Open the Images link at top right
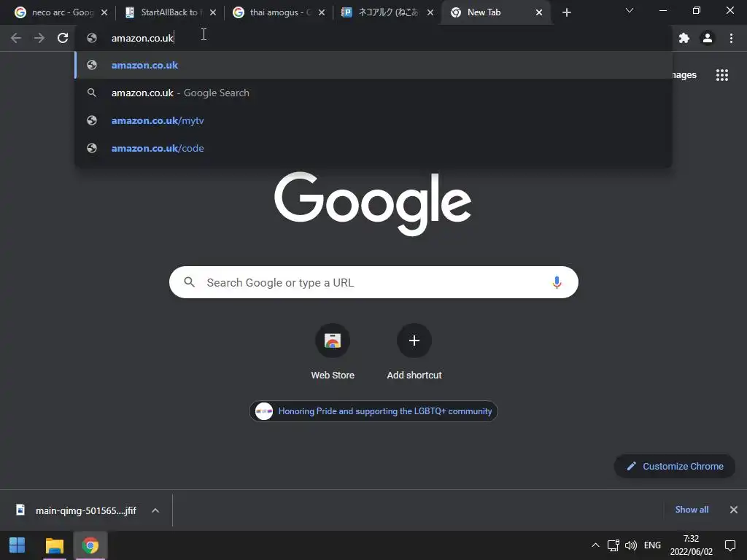Viewport: 747px width, 560px height. 684,75
